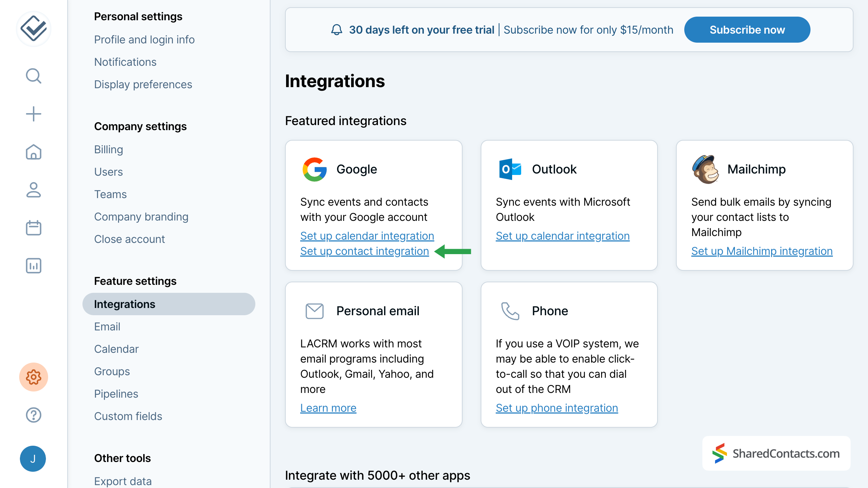This screenshot has height=488, width=868.
Task: Click the Phone card title
Action: [550, 311]
